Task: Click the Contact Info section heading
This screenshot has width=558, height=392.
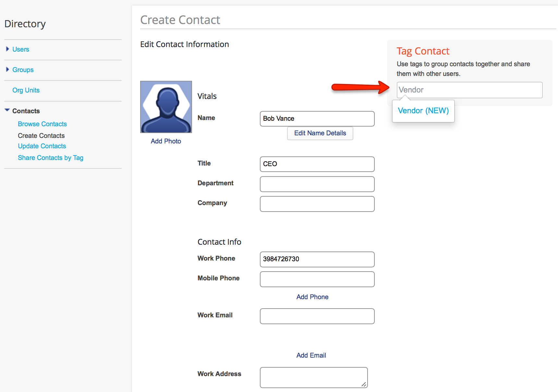Action: [x=219, y=242]
